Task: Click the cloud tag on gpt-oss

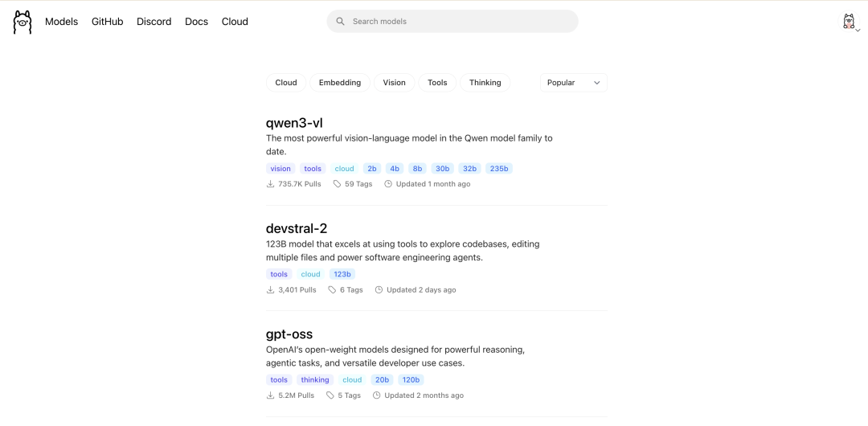Action: pos(352,380)
